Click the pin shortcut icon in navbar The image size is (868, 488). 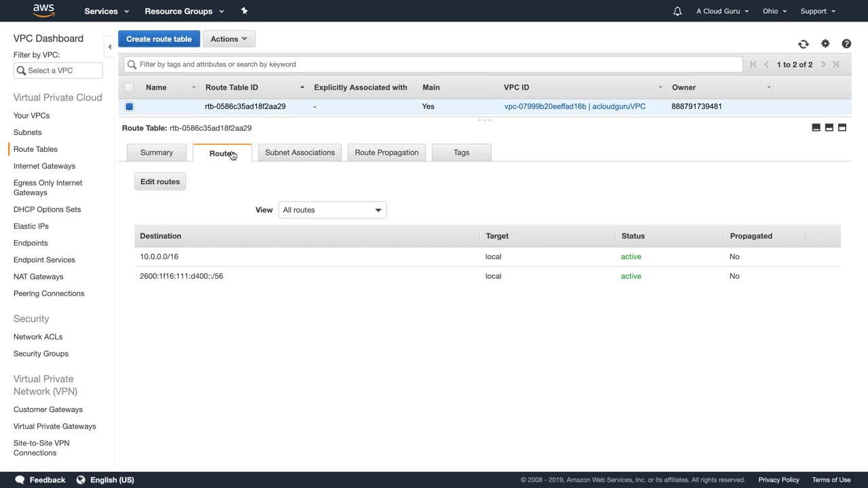[244, 11]
